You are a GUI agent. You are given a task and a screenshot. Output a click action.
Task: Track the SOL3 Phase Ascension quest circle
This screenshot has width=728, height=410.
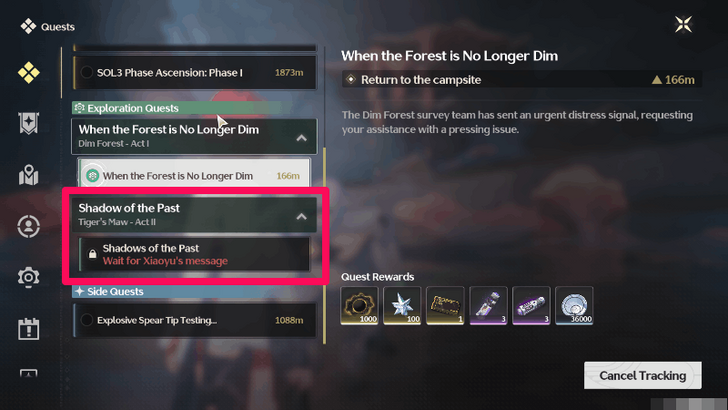pos(86,72)
